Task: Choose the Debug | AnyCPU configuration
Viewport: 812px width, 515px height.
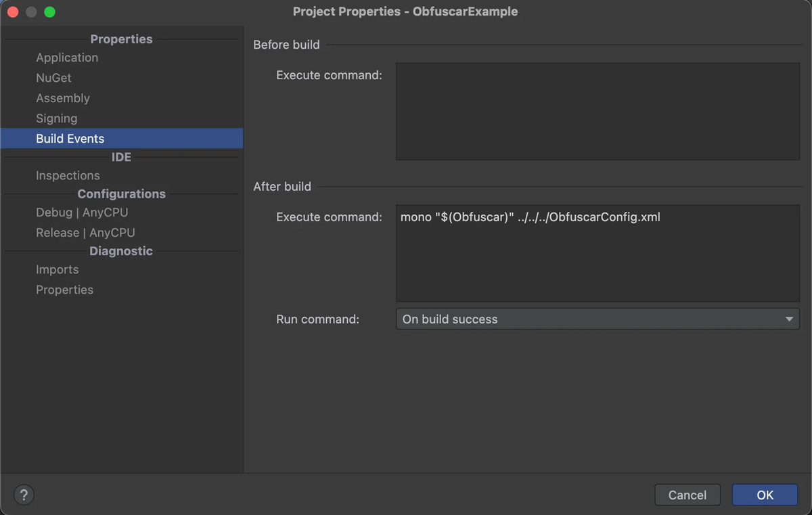Action: pos(82,212)
